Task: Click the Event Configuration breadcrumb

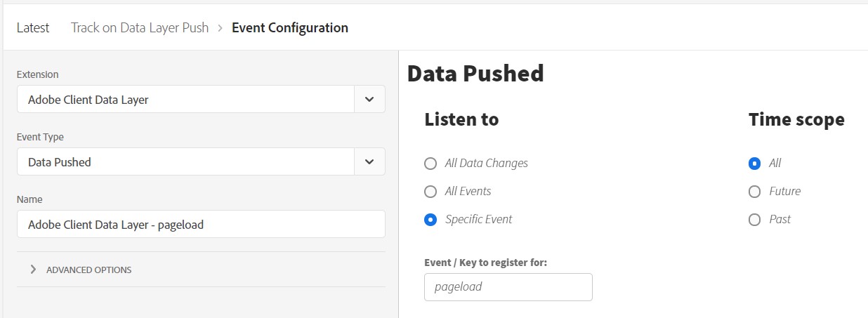Action: pyautogui.click(x=289, y=28)
